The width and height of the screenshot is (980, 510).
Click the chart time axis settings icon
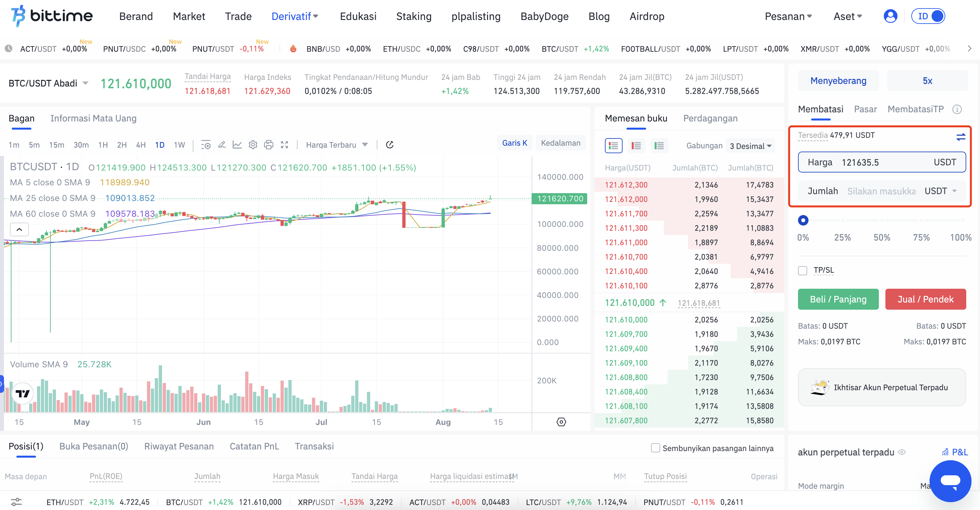(561, 422)
